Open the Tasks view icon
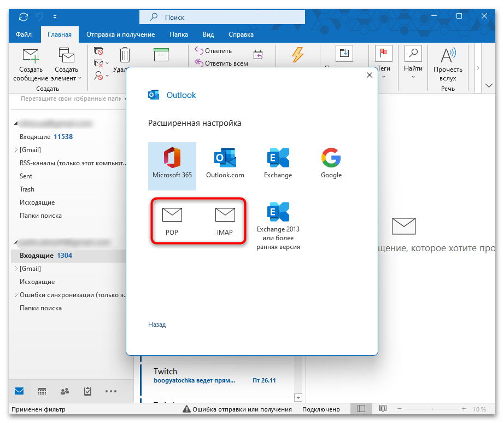Image resolution: width=504 pixels, height=423 pixels. (x=87, y=391)
